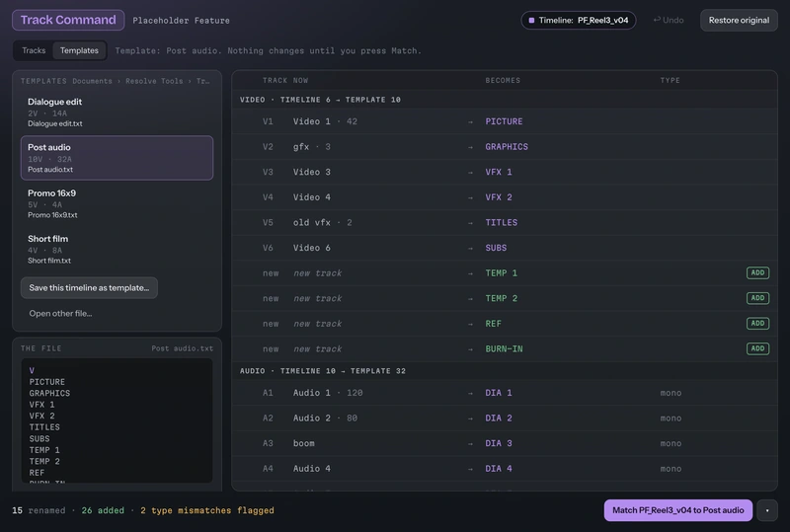Click the Track Command logo
Screen dimensions: 790x532
[68, 20]
